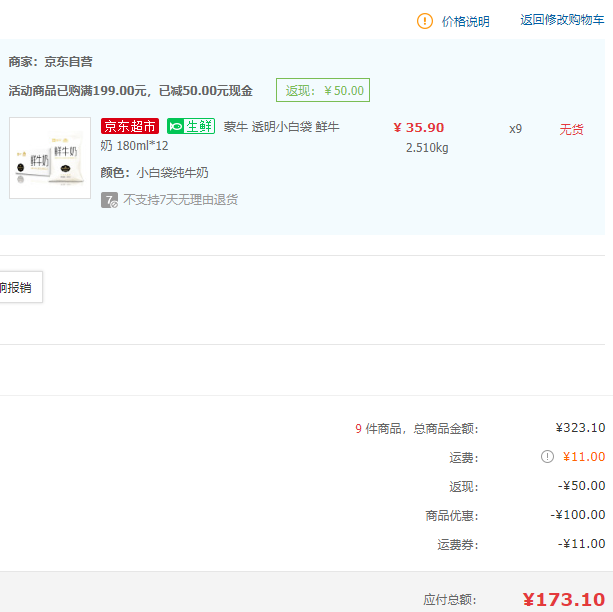Select the item price ¥ 35.90
The width and height of the screenshot is (613, 612).
pyautogui.click(x=419, y=127)
